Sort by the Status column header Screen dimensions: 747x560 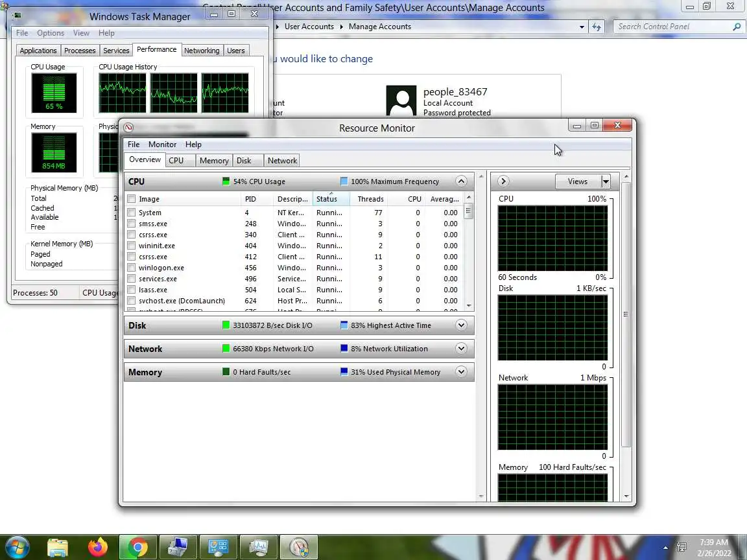(x=331, y=199)
